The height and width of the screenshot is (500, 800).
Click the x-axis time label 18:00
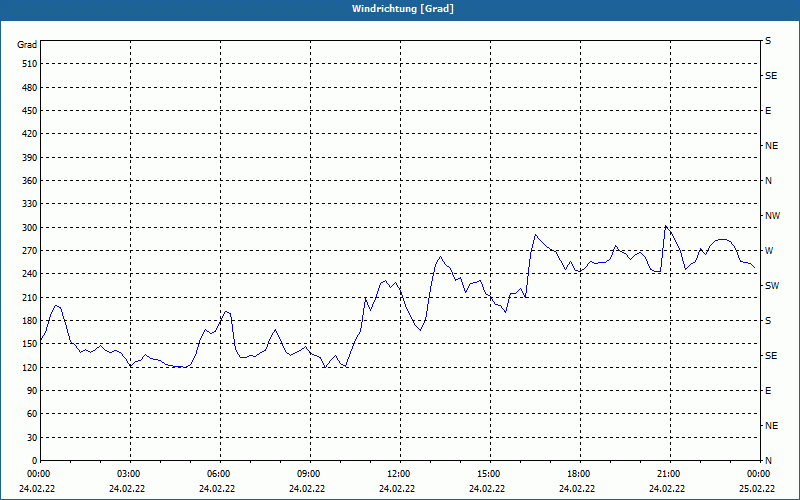577,474
